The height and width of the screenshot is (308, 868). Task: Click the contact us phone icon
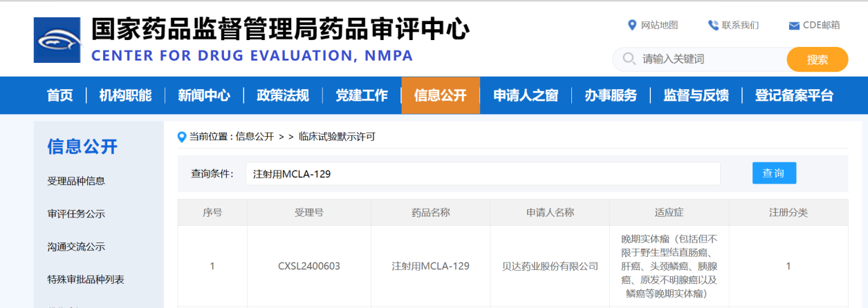tap(713, 26)
